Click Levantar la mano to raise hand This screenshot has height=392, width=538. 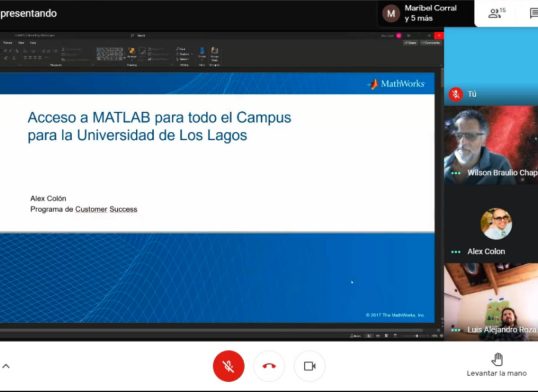496,365
